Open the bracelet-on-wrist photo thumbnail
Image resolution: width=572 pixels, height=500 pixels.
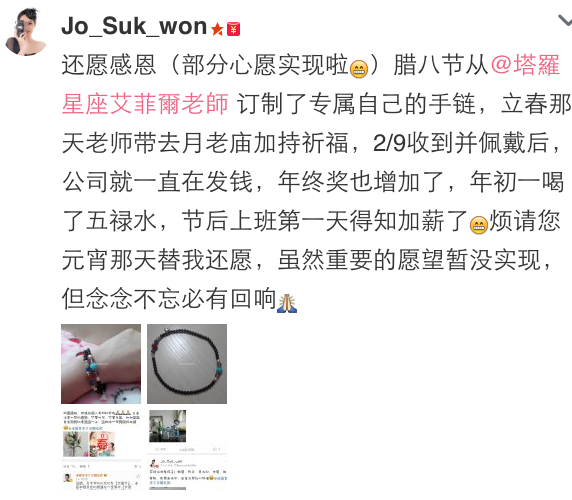coord(101,364)
